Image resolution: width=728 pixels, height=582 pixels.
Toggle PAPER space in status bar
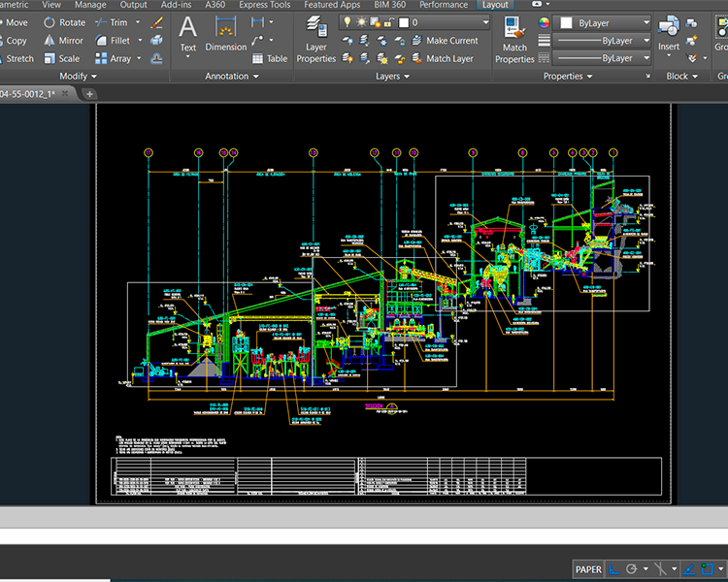coord(587,569)
